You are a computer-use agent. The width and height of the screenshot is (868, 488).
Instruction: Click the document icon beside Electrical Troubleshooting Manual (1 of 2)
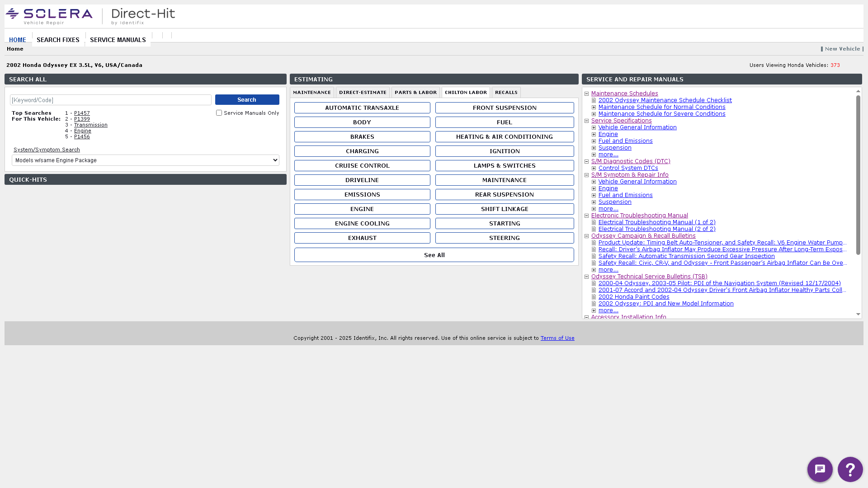pyautogui.click(x=594, y=222)
